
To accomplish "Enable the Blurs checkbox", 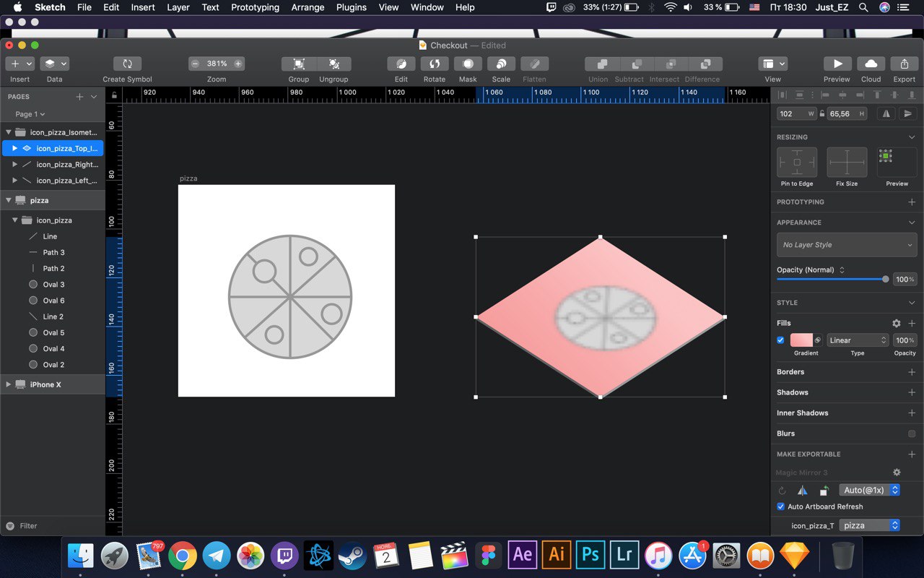I will (912, 433).
